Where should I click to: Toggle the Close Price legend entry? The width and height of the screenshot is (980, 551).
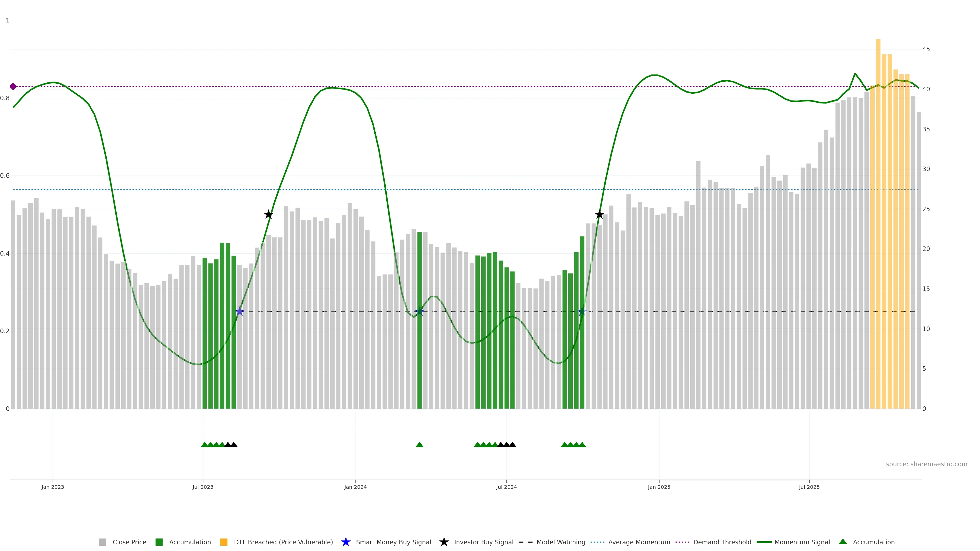[x=129, y=542]
